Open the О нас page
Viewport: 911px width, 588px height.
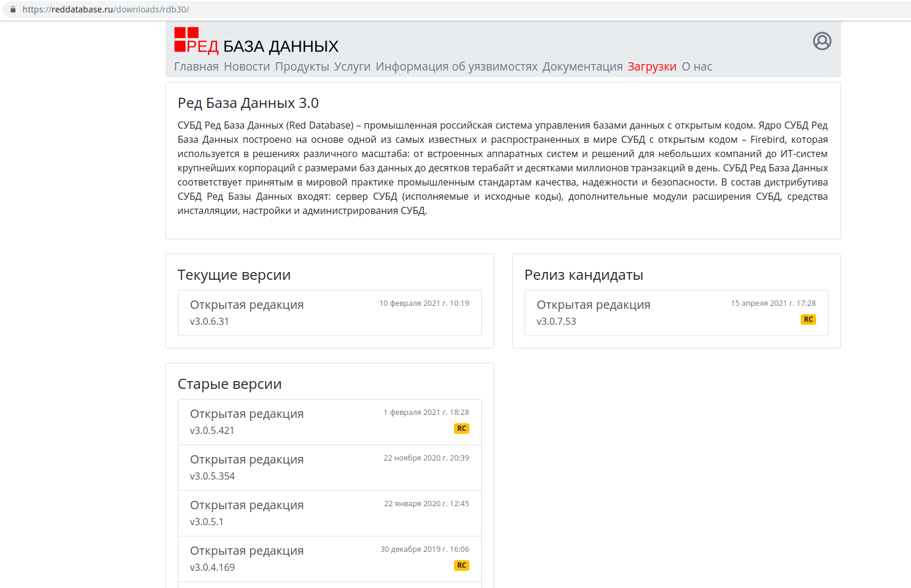point(697,66)
